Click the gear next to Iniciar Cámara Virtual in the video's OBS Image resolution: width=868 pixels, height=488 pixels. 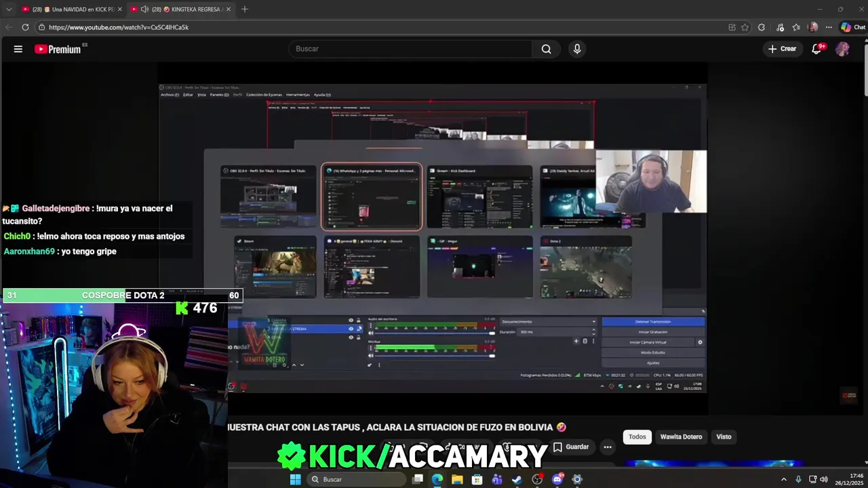click(700, 342)
